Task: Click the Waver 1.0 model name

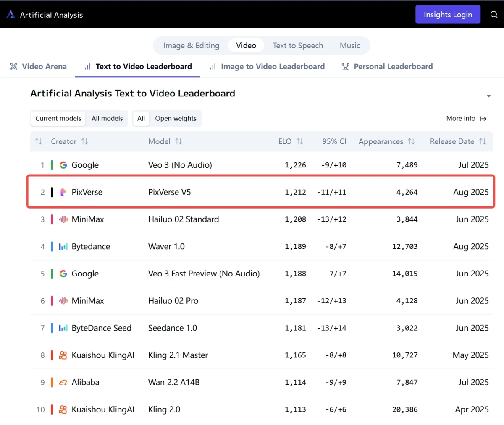Action: pyautogui.click(x=166, y=246)
